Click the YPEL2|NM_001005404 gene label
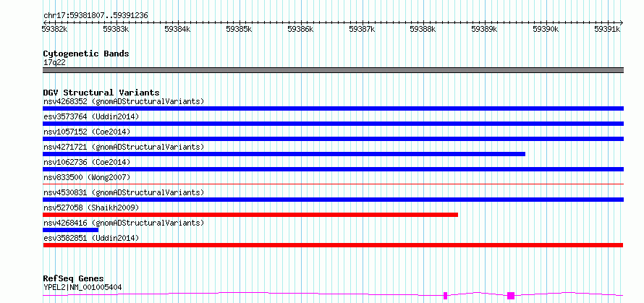 pos(82,287)
